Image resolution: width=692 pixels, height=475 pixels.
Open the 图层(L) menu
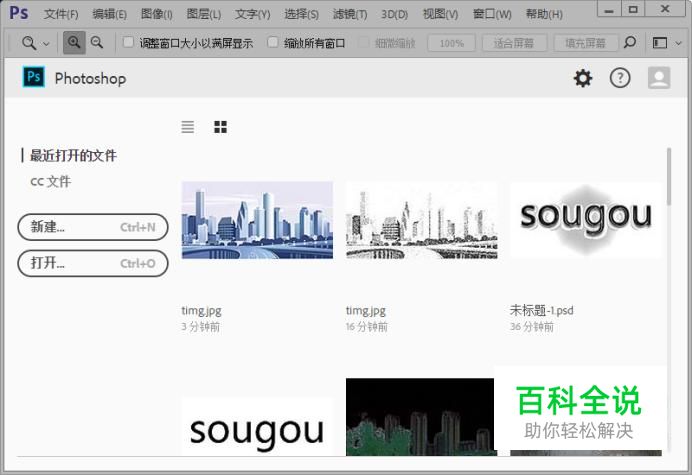[203, 14]
